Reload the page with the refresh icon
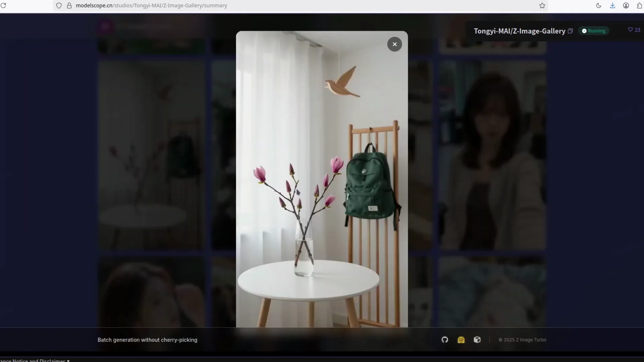 point(4,5)
